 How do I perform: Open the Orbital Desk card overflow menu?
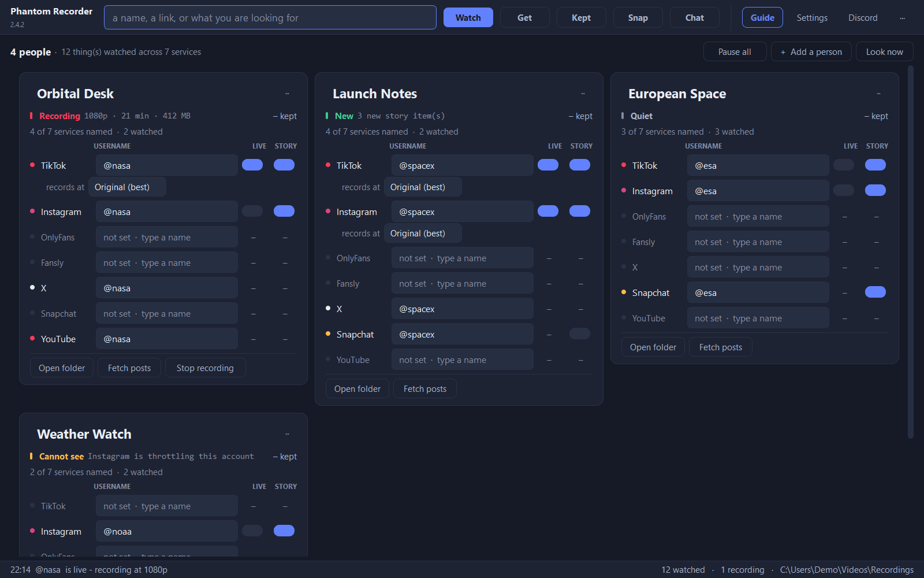[x=287, y=94]
